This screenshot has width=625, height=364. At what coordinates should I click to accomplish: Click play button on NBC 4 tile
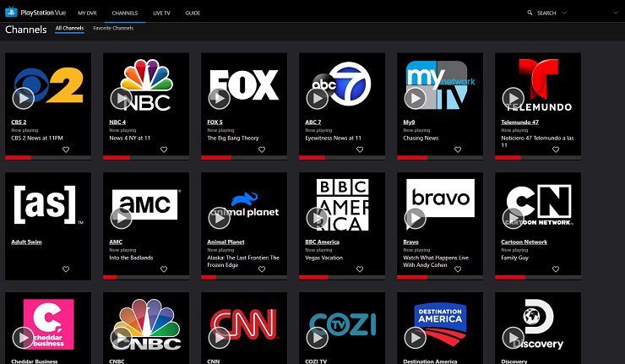(x=121, y=98)
